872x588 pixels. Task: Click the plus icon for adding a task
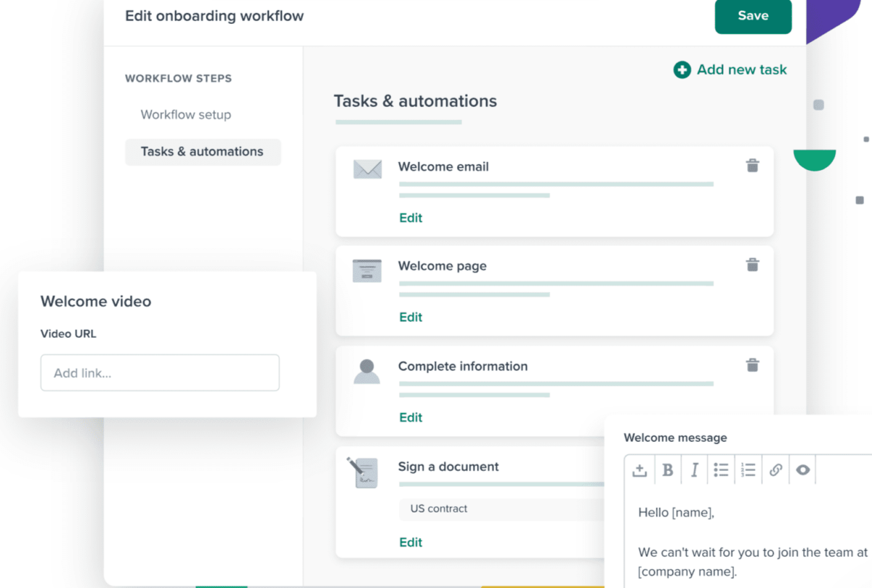[x=682, y=70]
